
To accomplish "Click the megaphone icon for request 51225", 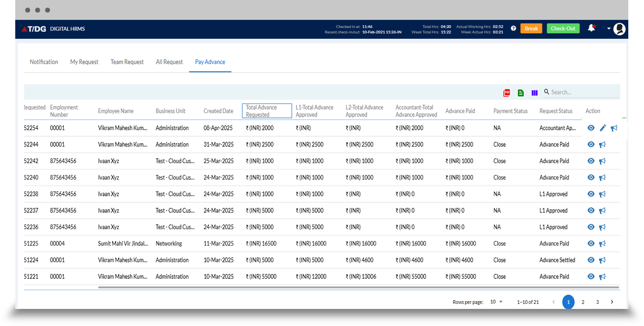I will [x=602, y=244].
